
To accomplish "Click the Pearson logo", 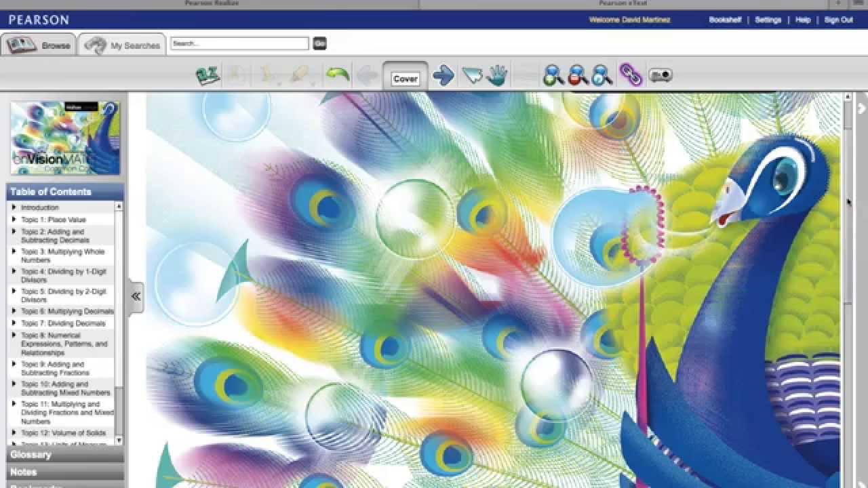I will point(39,20).
